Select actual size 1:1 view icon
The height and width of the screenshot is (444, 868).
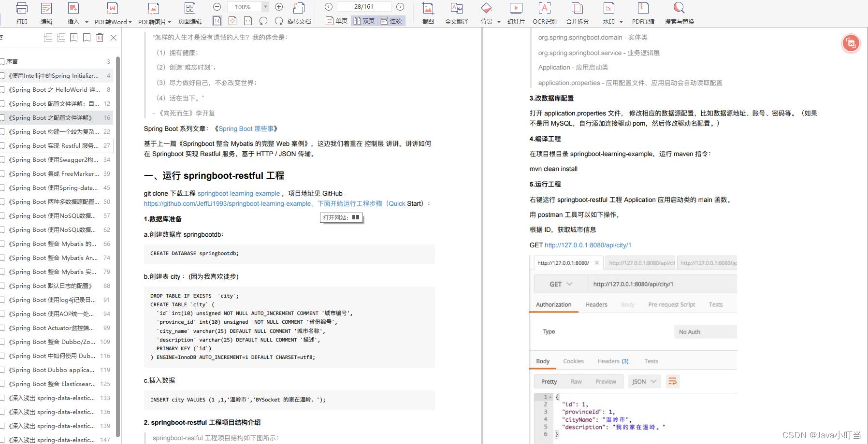point(217,21)
